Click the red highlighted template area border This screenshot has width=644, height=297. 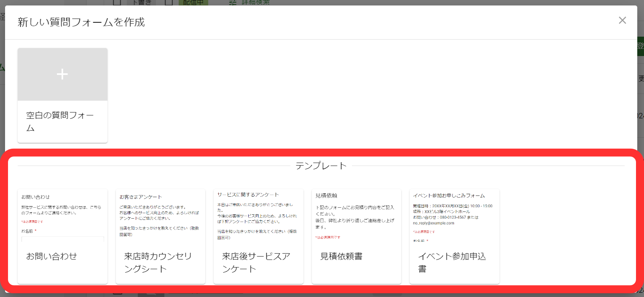pyautogui.click(x=322, y=152)
